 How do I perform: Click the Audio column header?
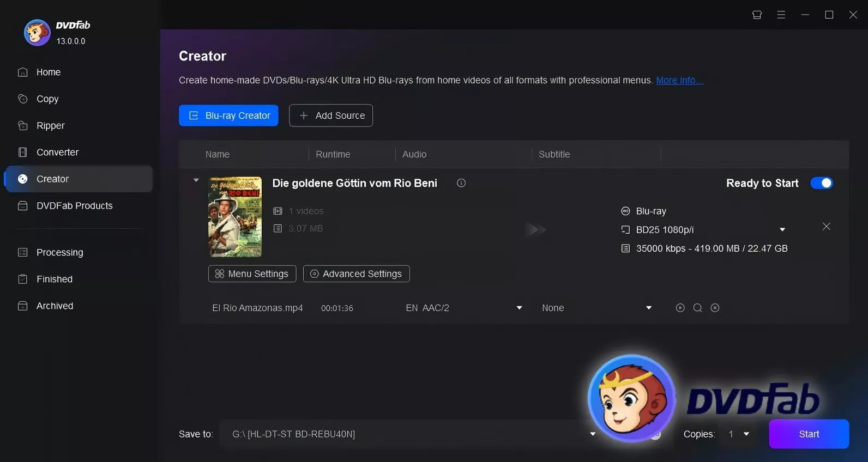(414, 154)
